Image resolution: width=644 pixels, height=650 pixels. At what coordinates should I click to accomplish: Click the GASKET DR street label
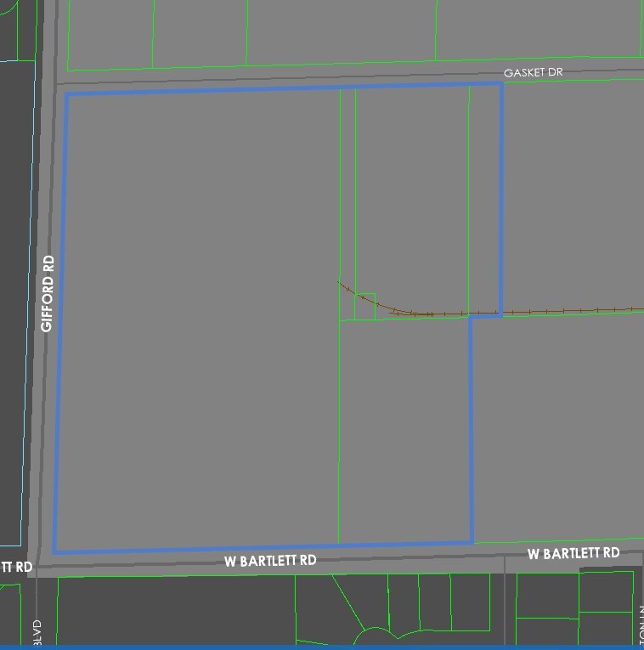pyautogui.click(x=533, y=72)
